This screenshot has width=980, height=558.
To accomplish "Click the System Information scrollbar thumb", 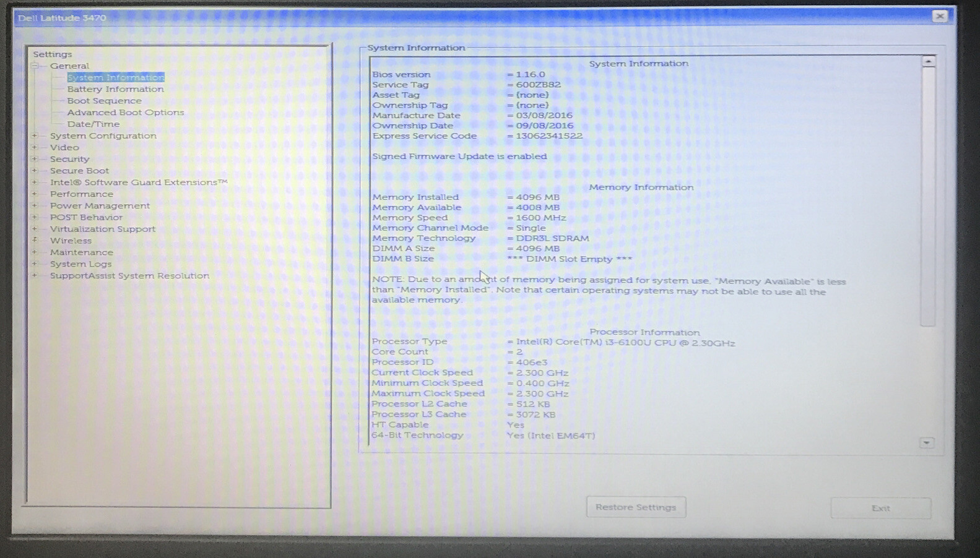I will pos(927,196).
